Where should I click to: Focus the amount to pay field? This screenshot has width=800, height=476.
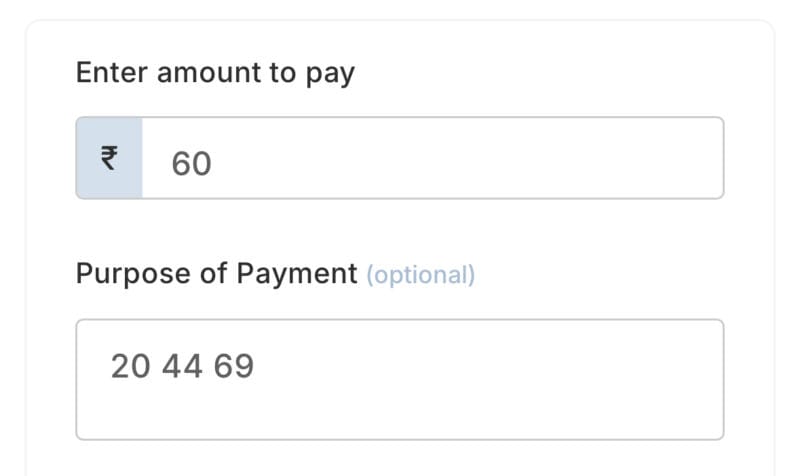pos(430,158)
